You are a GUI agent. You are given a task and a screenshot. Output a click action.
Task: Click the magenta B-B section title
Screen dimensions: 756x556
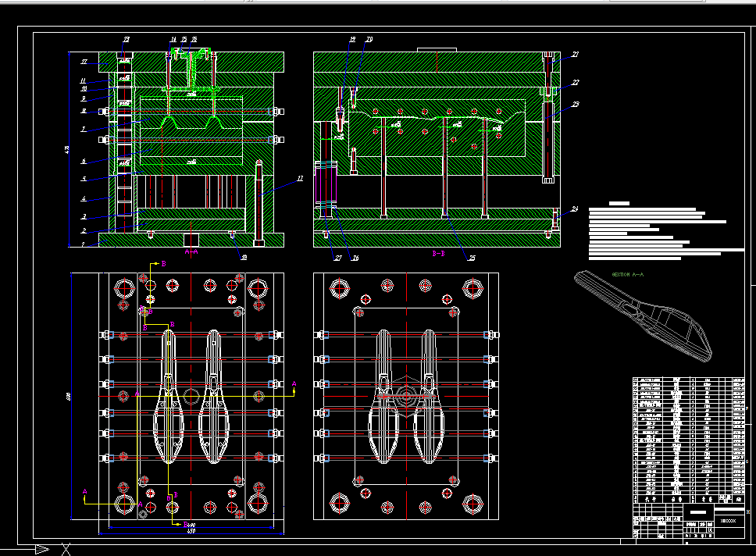(438, 253)
